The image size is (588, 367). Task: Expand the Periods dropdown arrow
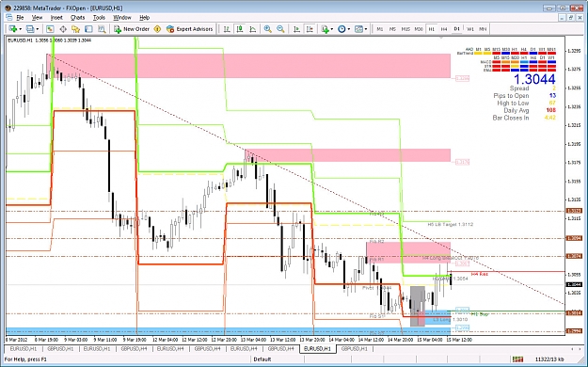pyautogui.click(x=349, y=29)
